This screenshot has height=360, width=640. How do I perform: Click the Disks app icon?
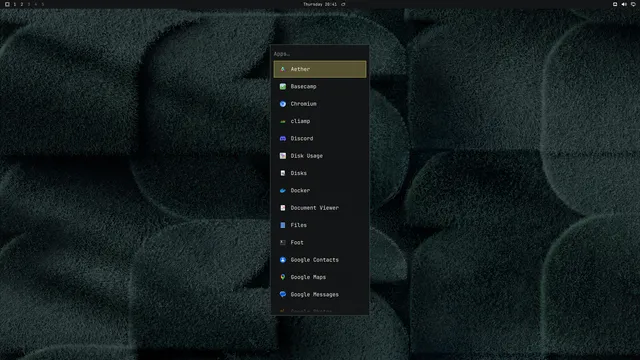[x=283, y=173]
